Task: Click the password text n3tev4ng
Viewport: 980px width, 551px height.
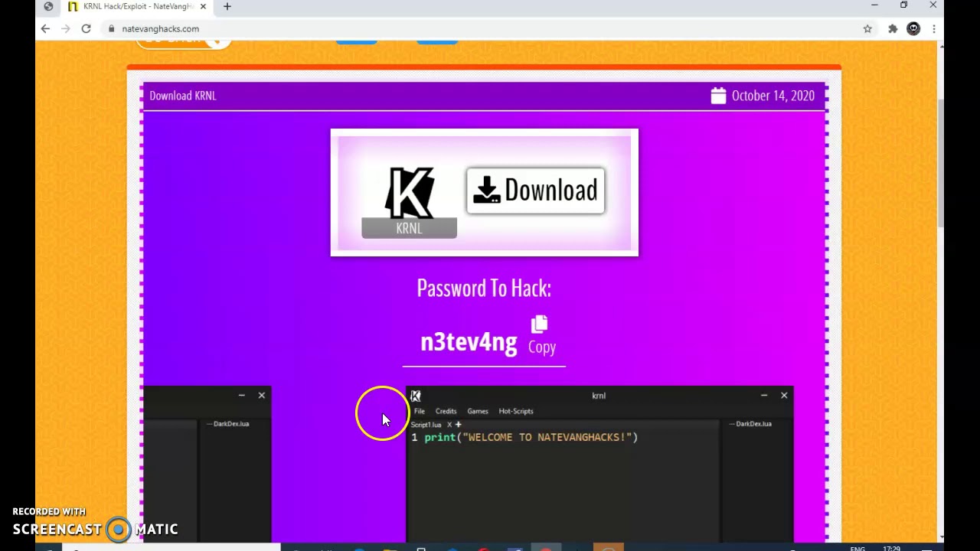Action: 469,342
